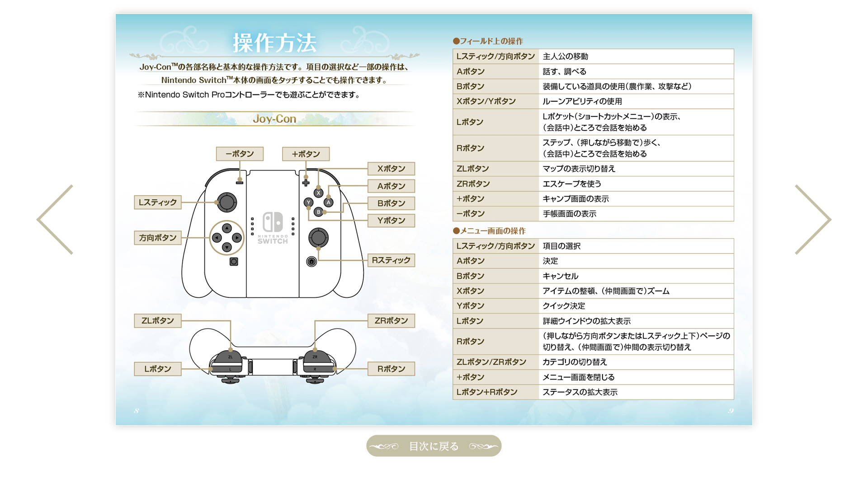
Task: Click the Lスティック label in diagram
Action: (x=158, y=202)
